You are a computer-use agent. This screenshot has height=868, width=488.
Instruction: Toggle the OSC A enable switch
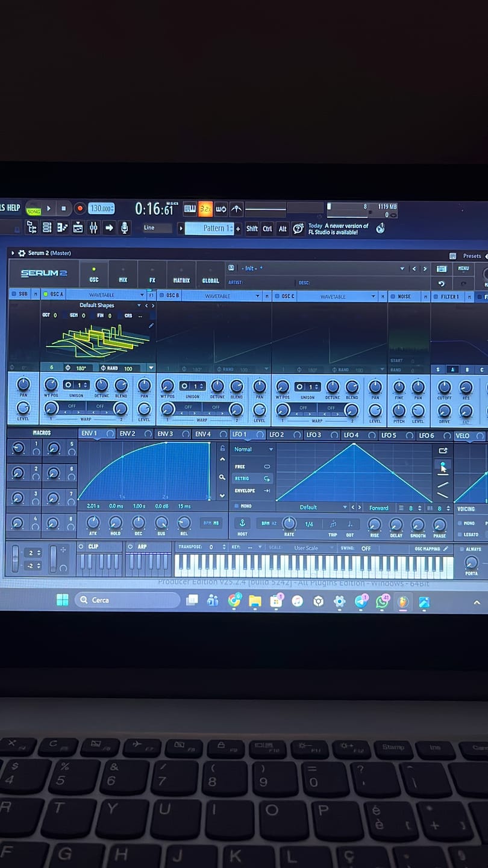click(46, 294)
